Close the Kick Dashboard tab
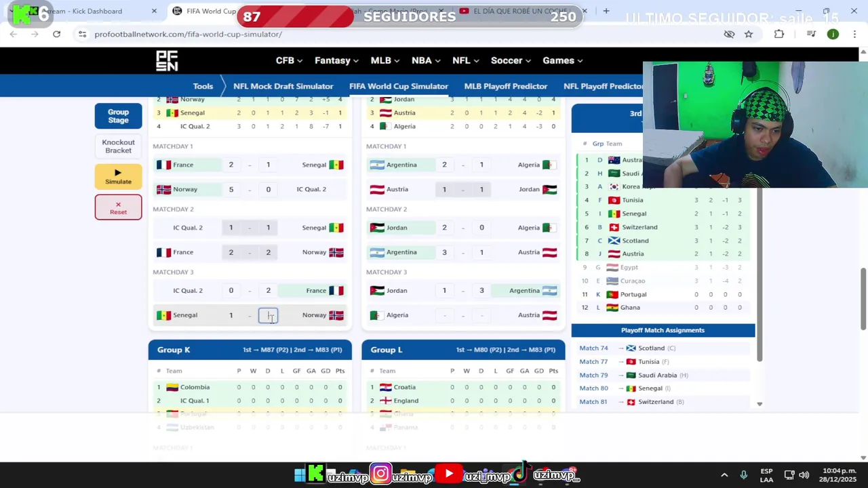 pyautogui.click(x=154, y=11)
